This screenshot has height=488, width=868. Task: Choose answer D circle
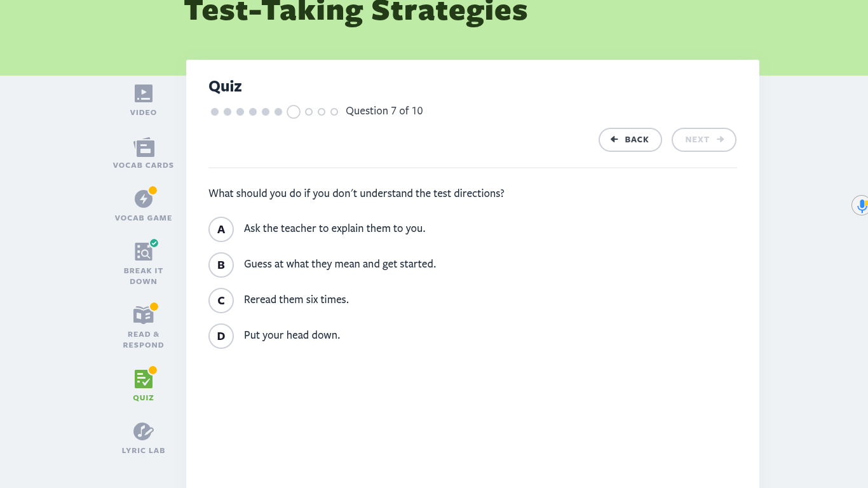(221, 336)
